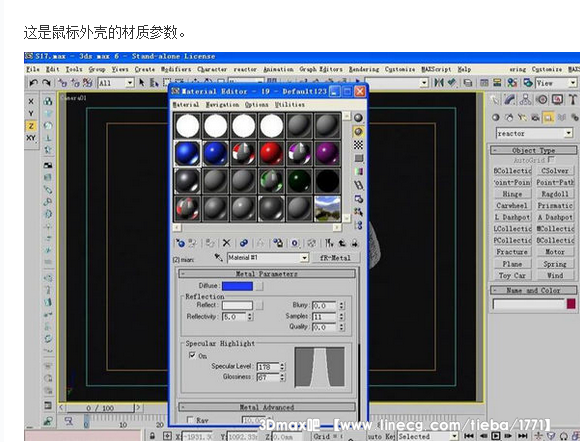
Task: Toggle Backlight icon in Material Editor
Action: pos(358,132)
